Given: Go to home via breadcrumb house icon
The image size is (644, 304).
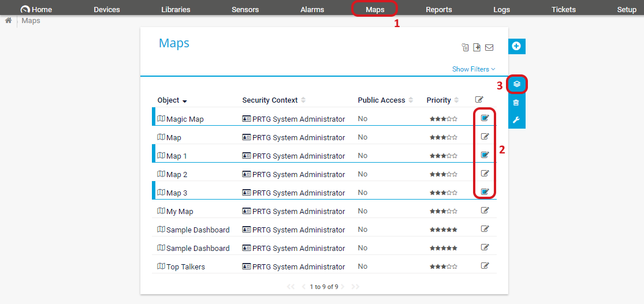Looking at the screenshot, I should [x=9, y=21].
